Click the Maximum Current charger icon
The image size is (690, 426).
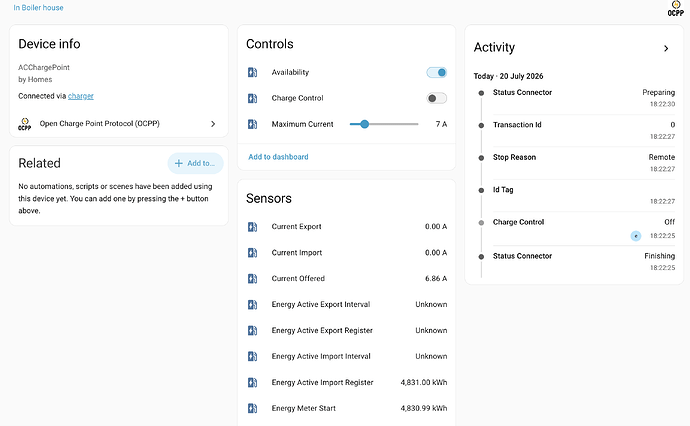coord(252,124)
